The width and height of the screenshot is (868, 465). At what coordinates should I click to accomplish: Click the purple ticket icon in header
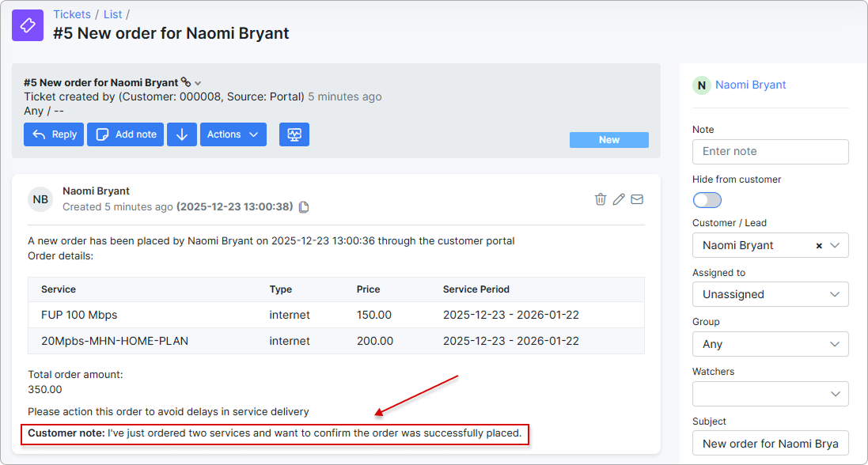point(28,25)
